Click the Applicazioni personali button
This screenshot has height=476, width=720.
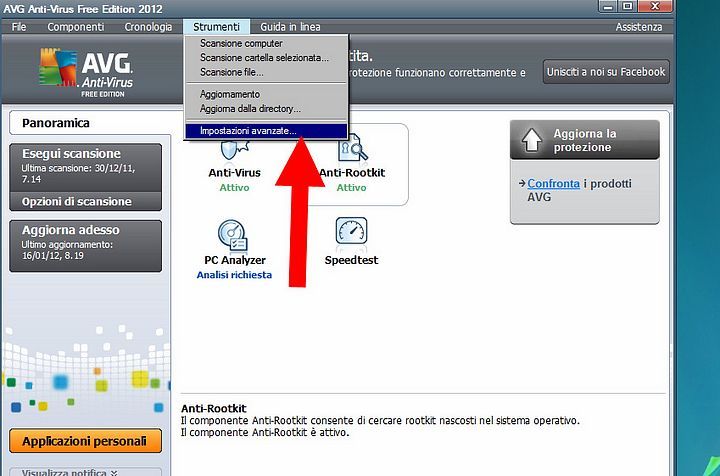click(85, 441)
